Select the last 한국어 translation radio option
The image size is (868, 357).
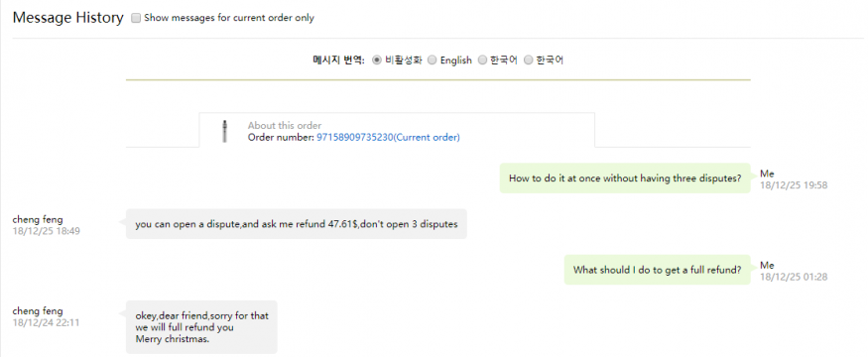pos(528,60)
